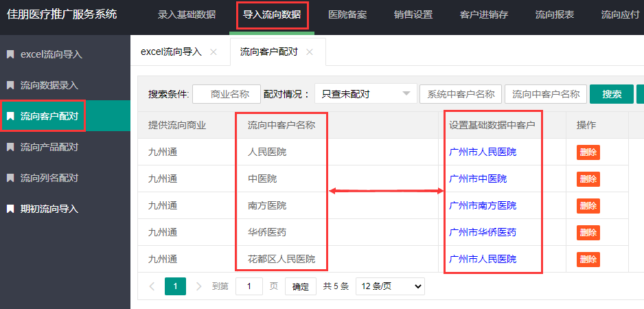Expand the 12 条/页 page size selector
The width and height of the screenshot is (644, 309).
point(389,286)
